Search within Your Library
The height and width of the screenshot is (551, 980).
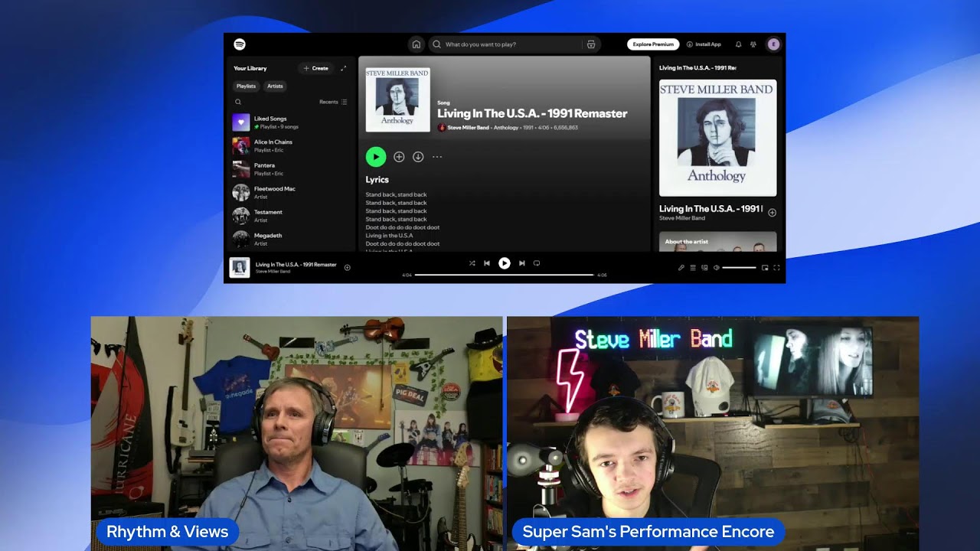(238, 102)
